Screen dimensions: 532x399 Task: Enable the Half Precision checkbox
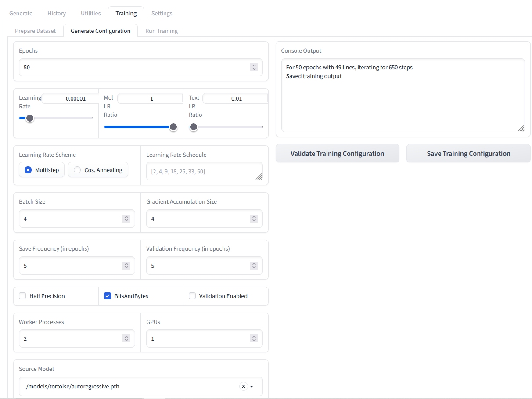tap(22, 296)
